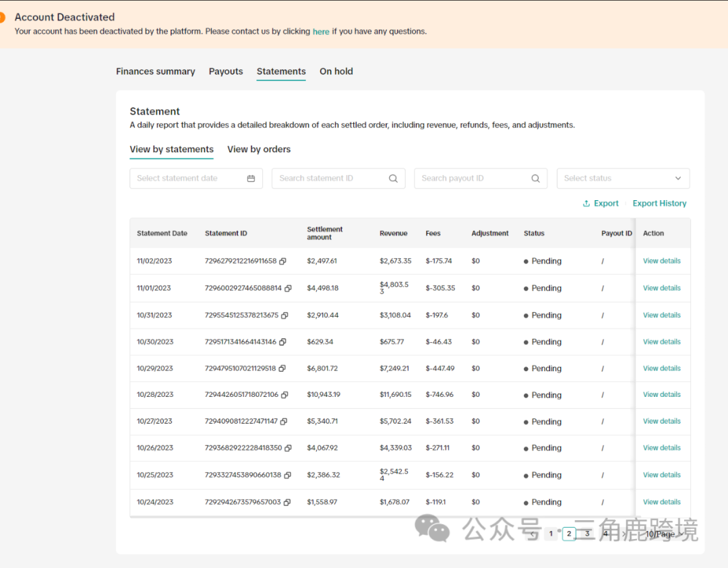Focus the Select statement date field

tap(196, 179)
